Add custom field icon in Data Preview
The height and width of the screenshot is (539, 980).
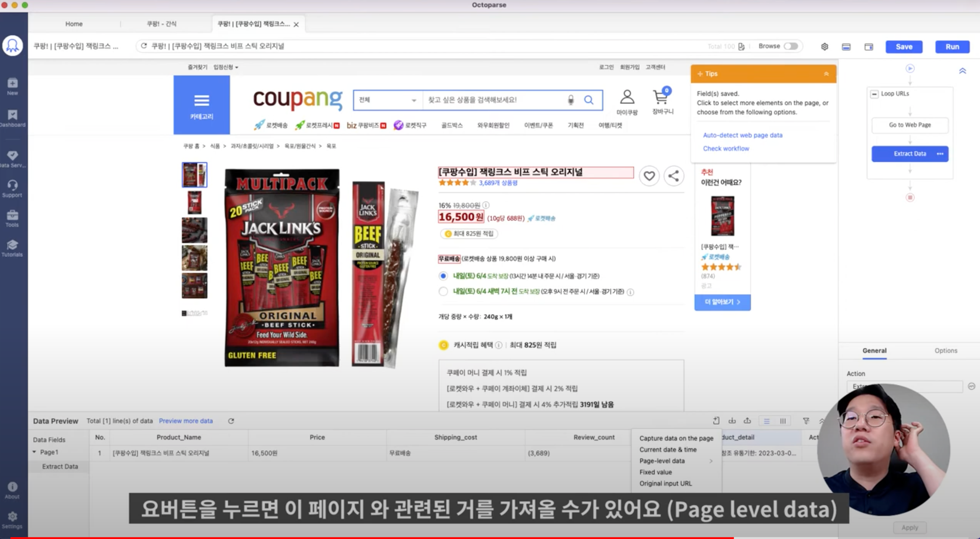(716, 421)
